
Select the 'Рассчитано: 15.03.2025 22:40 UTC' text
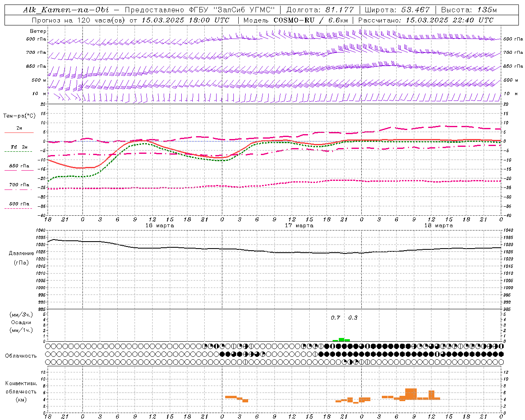426,20
